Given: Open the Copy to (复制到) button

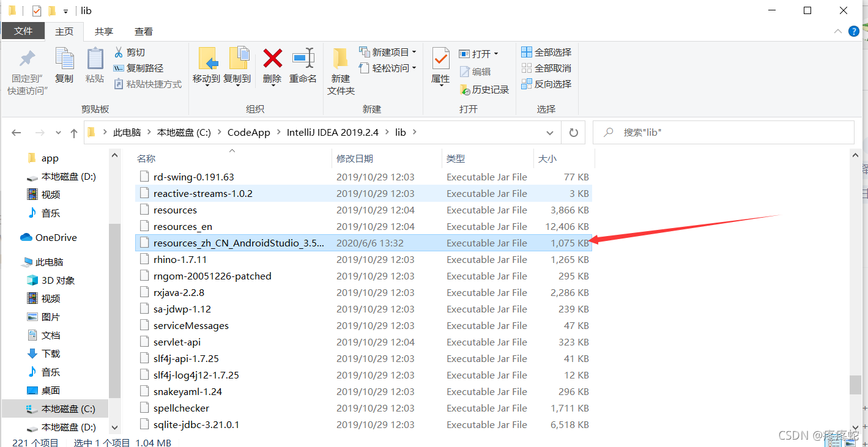Looking at the screenshot, I should (237, 66).
